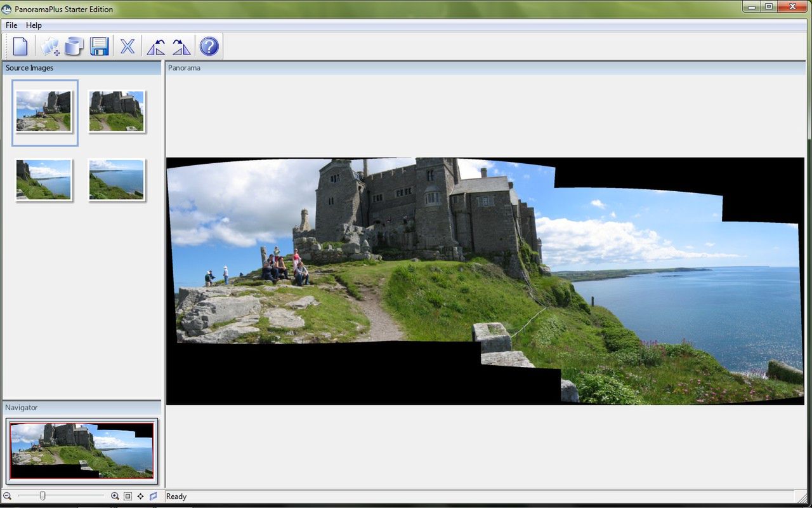Click the PanoramaPlus app icon in the title bar

click(7, 9)
